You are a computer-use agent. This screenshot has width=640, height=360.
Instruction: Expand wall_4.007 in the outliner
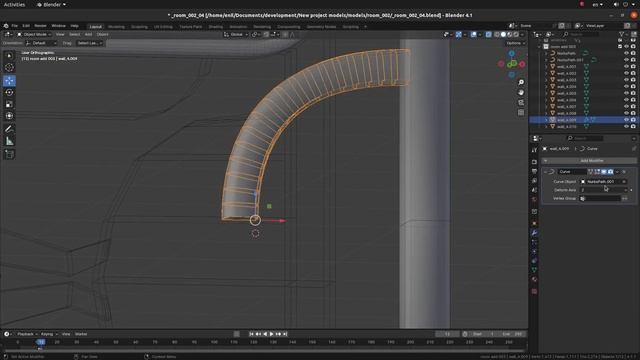coord(546,107)
